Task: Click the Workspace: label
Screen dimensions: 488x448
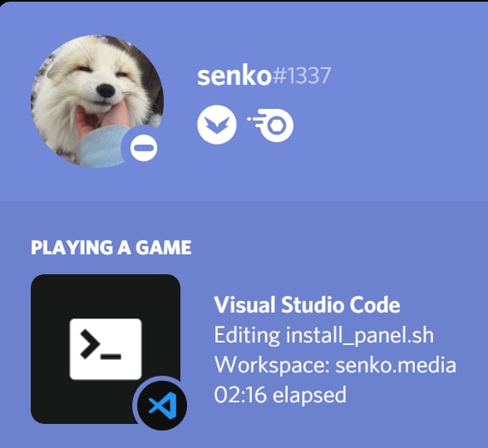Action: coord(272,365)
